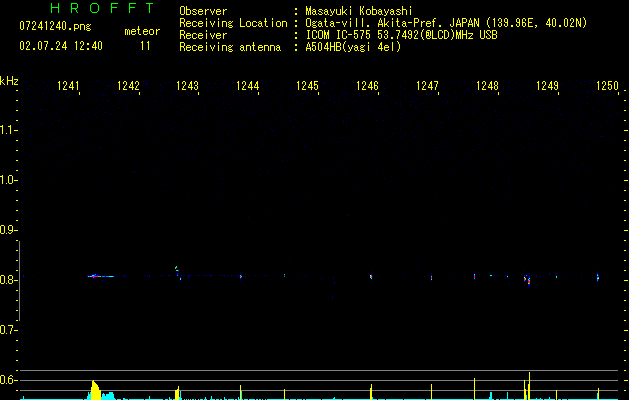
Task: Click the meteor label
Action: tap(142, 31)
